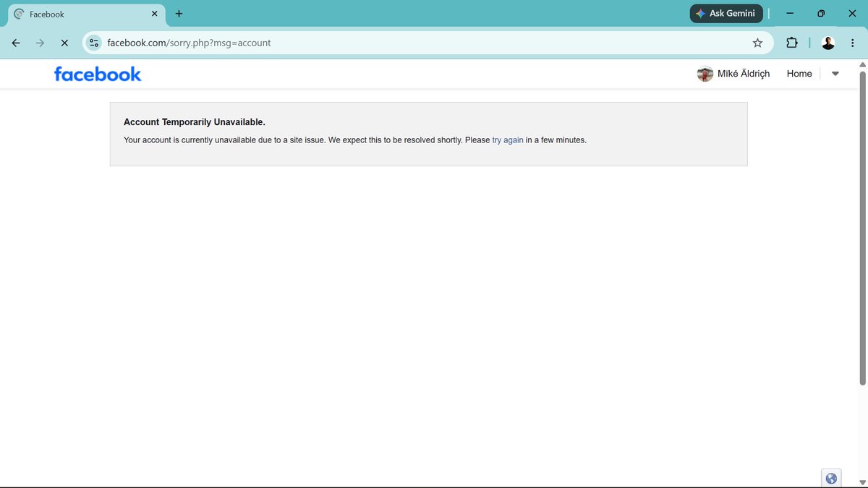Click the Ask Gemini button
This screenshot has height=488, width=868.
[x=726, y=13]
